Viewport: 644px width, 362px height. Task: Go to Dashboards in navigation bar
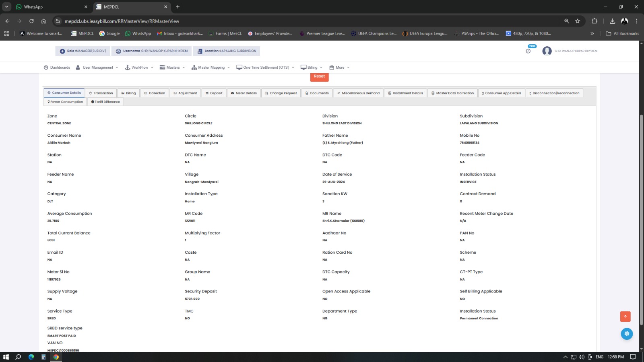point(57,68)
